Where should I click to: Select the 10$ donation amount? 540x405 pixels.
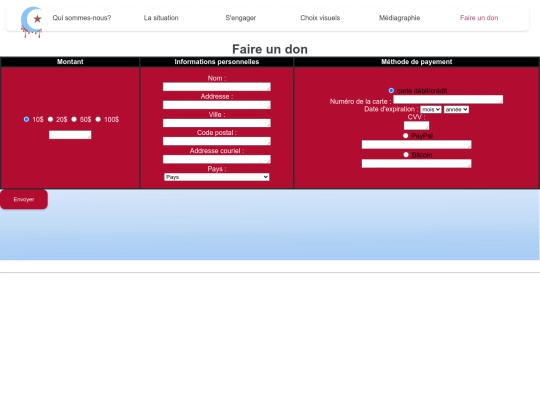coord(26,119)
